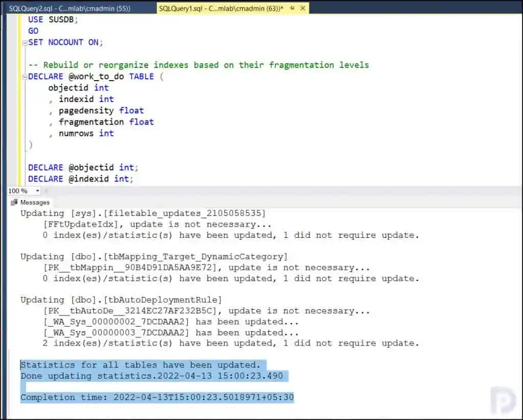Screen dimensions: 523x420
Task: Click the Updating tbAutoDeploymentRule message line
Action: click(x=121, y=300)
